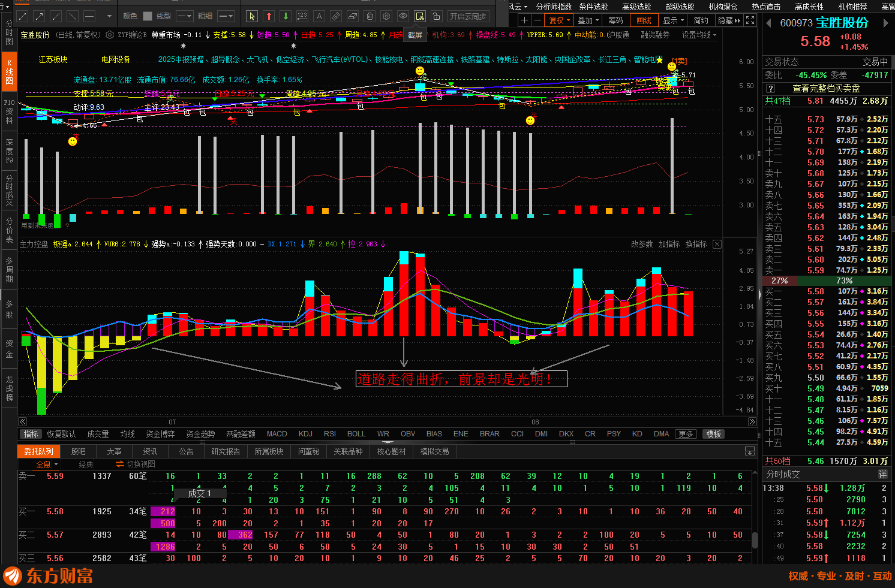
Task: Open indicator settings gear beside 宝胜股份
Action: [x=110, y=35]
